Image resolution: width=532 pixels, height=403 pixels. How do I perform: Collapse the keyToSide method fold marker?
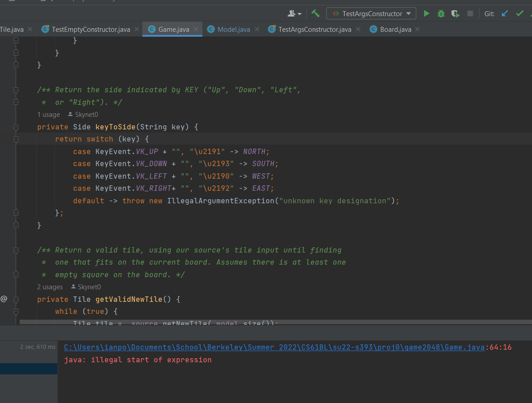coord(16,127)
